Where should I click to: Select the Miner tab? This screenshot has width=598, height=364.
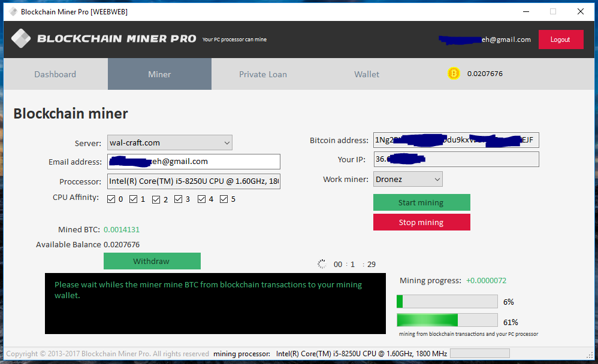159,74
